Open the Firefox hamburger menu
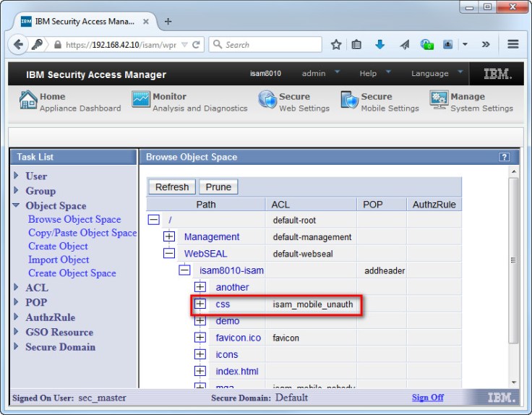Viewport: 532px width, 415px height. pos(513,44)
